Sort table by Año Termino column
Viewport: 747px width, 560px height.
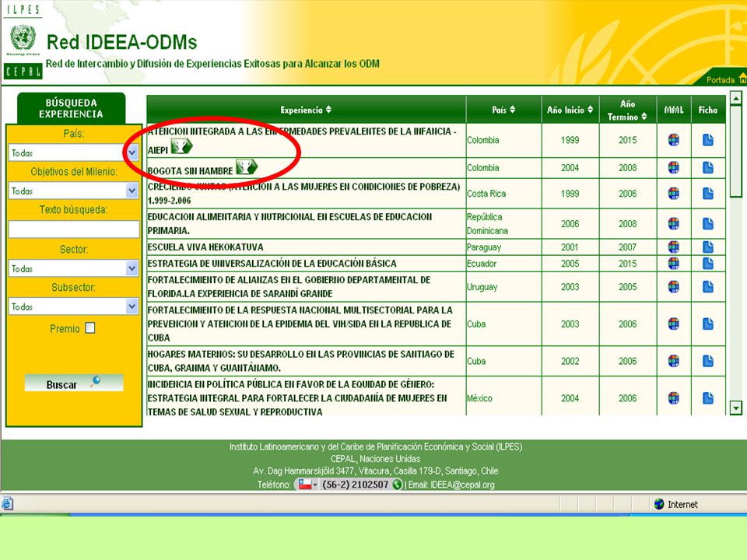point(627,110)
